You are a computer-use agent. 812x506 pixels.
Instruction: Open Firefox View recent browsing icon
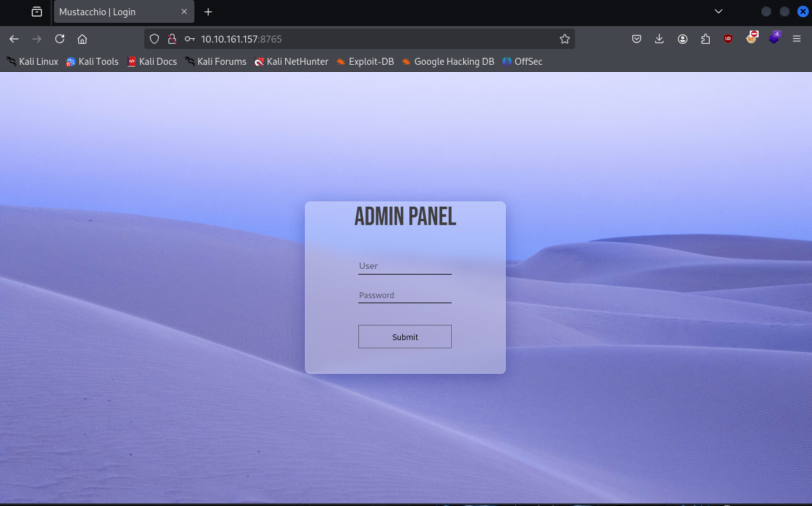pos(37,11)
